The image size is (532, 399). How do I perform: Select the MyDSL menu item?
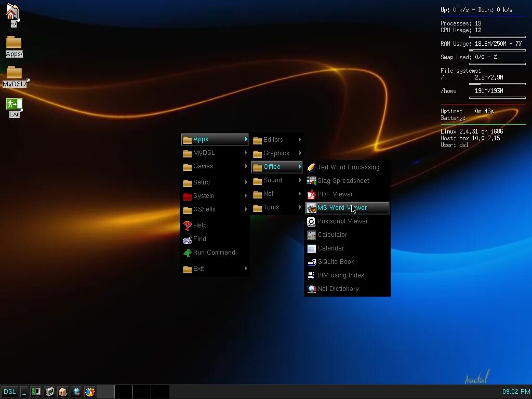[215, 153]
